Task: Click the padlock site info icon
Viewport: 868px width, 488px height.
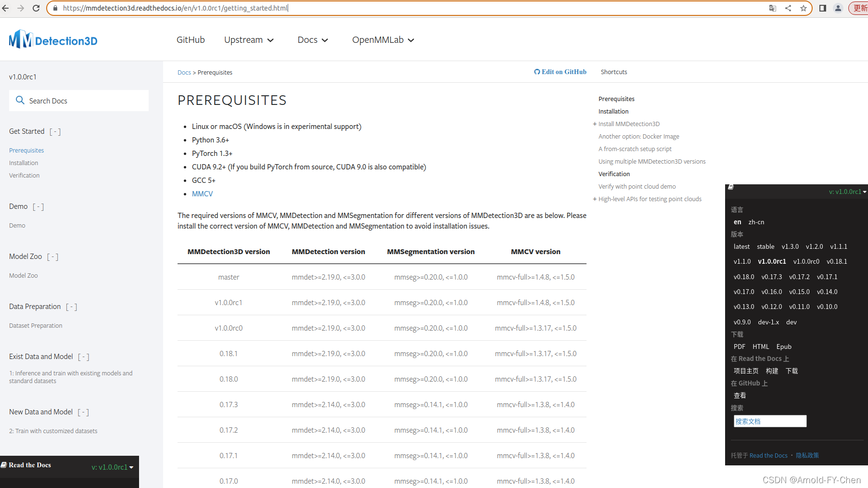Action: point(55,8)
